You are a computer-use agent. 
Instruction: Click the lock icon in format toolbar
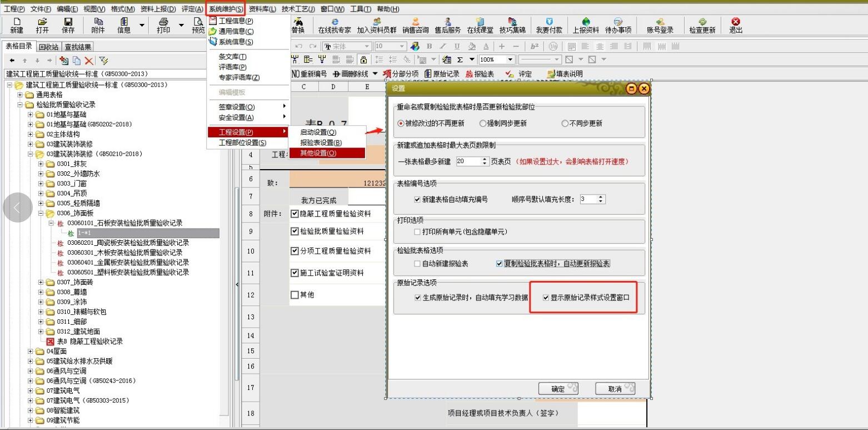click(x=363, y=60)
